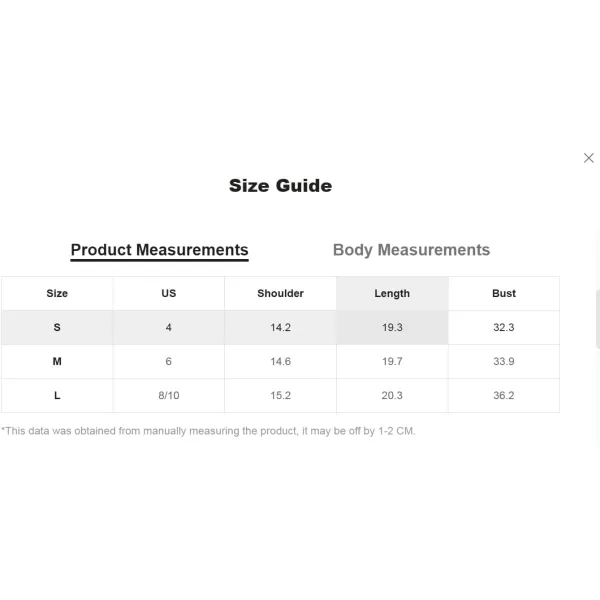Select the M size row label
The width and height of the screenshot is (600, 600).
tap(57, 362)
